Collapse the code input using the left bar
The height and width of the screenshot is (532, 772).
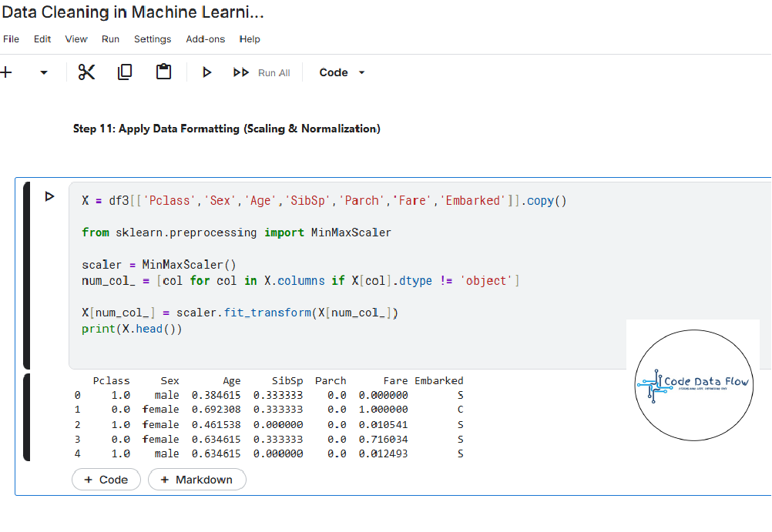[27, 275]
